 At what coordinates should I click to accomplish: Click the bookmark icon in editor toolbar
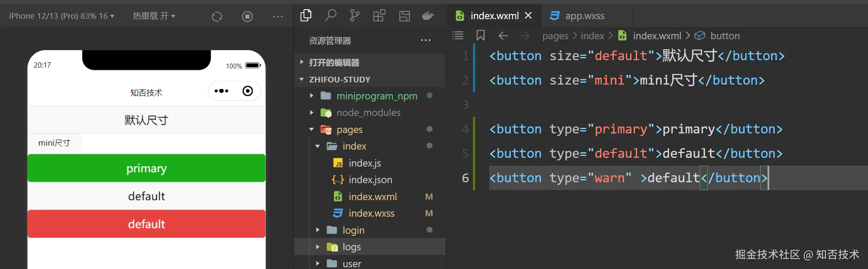coord(480,35)
